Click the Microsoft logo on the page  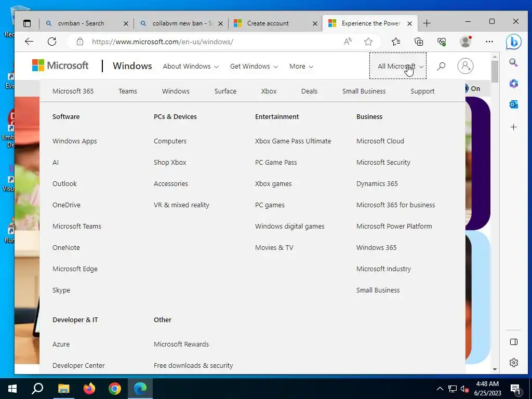(60, 65)
